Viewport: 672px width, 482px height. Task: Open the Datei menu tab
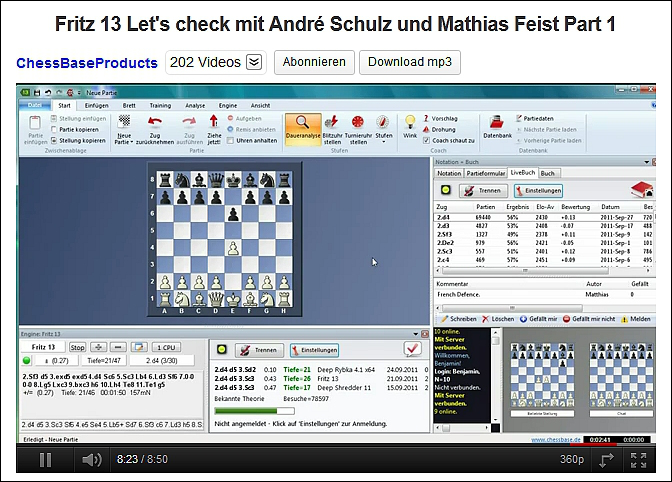35,105
